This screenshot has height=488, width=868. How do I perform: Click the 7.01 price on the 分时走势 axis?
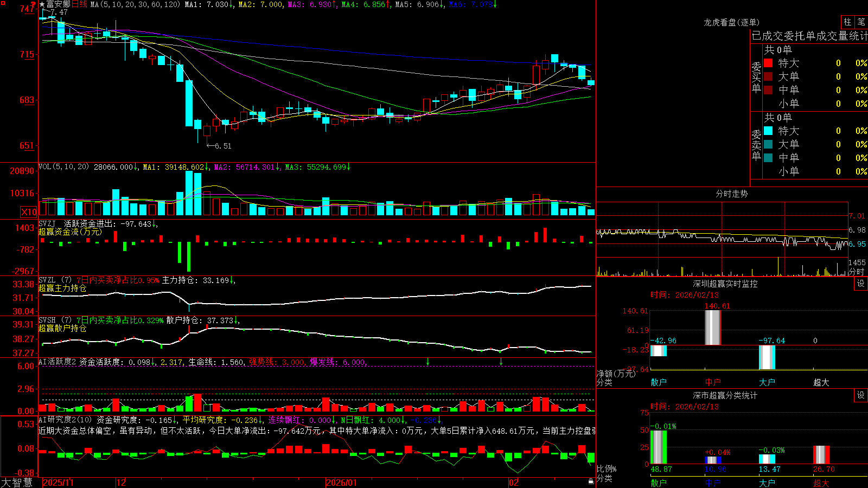pos(857,216)
